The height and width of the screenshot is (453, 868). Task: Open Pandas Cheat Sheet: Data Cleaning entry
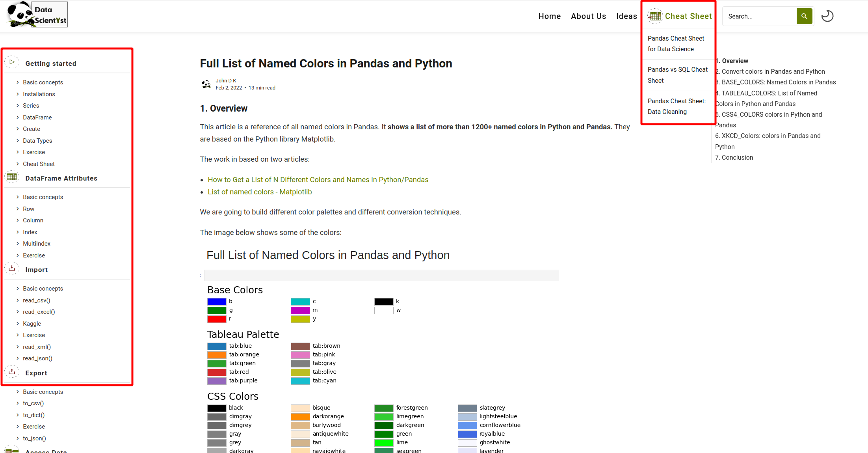(677, 106)
